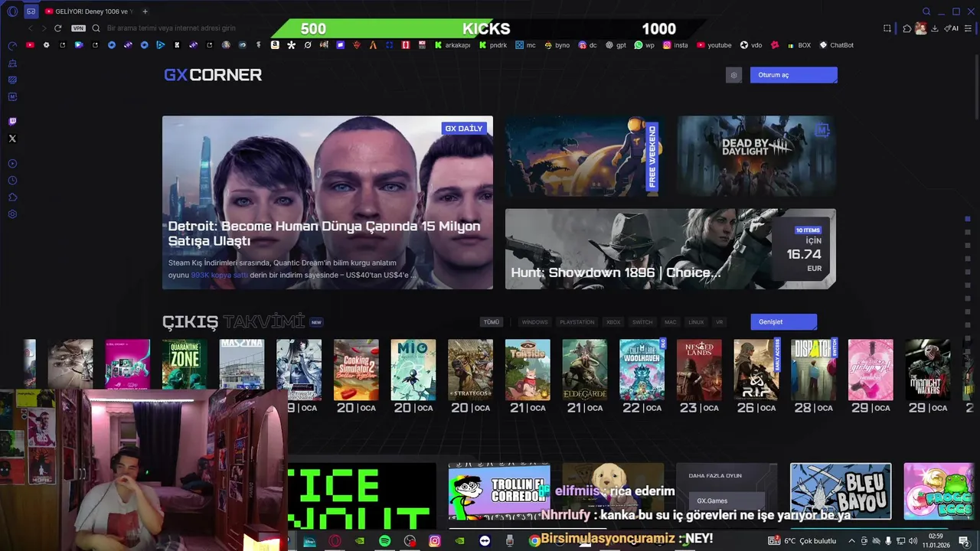Select the XBOX platform filter

coord(613,322)
